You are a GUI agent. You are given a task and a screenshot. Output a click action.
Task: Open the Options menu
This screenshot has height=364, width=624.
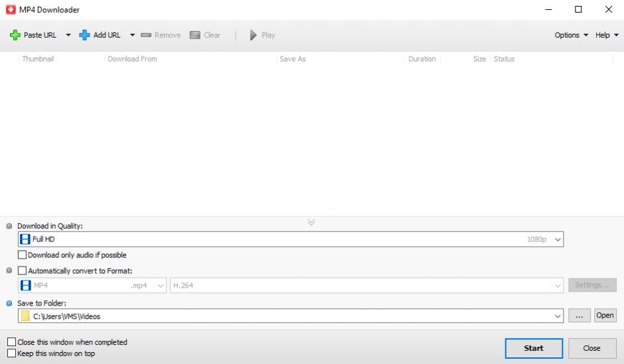[x=571, y=35]
